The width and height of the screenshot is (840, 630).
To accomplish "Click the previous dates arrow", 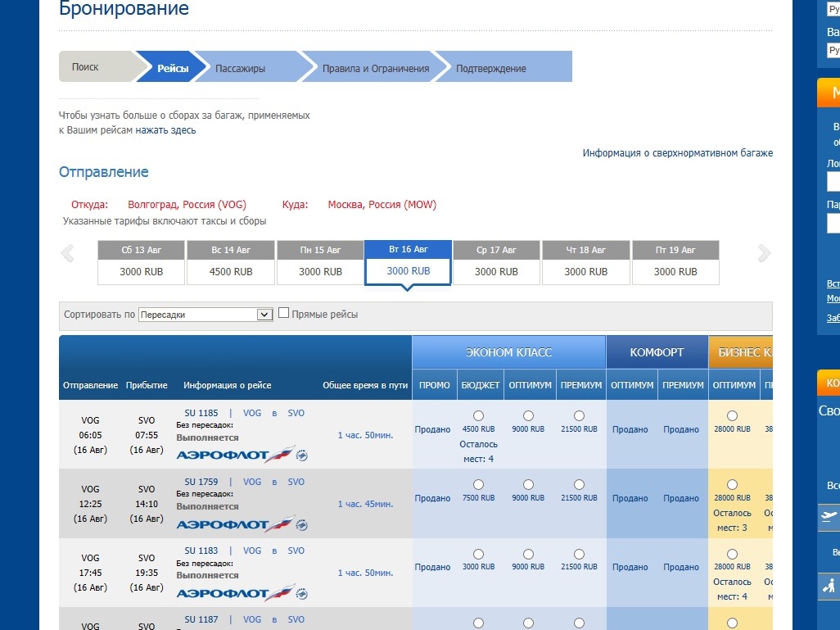I will tap(67, 254).
